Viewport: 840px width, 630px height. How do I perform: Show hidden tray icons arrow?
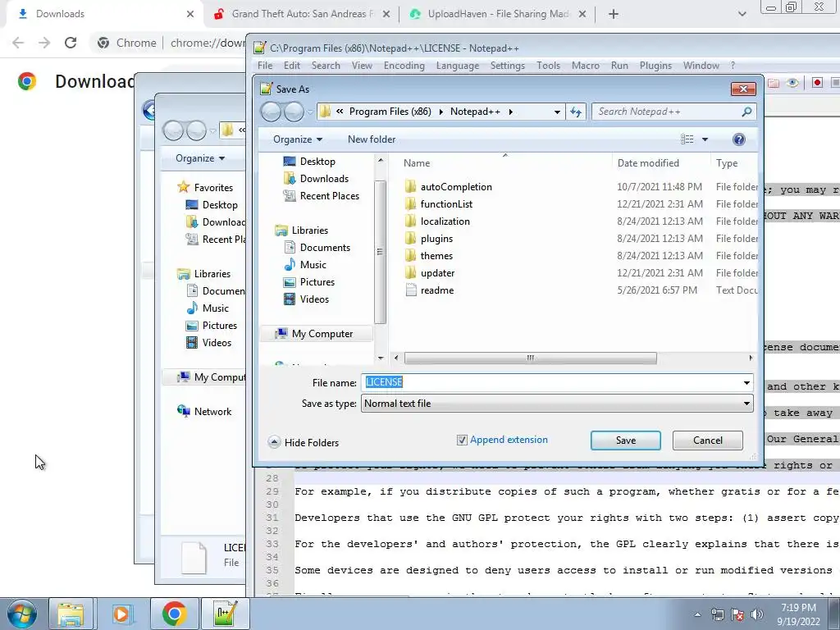tap(697, 614)
